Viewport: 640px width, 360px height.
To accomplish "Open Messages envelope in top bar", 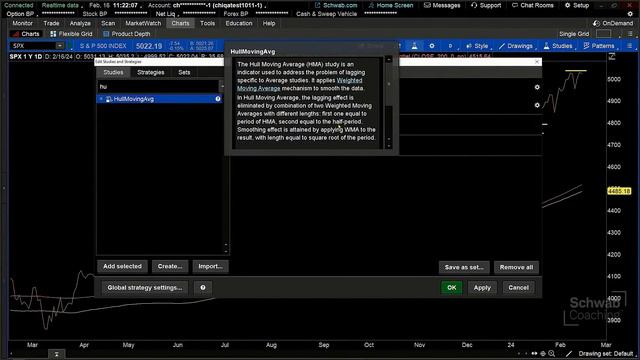I will pyautogui.click(x=442, y=5).
